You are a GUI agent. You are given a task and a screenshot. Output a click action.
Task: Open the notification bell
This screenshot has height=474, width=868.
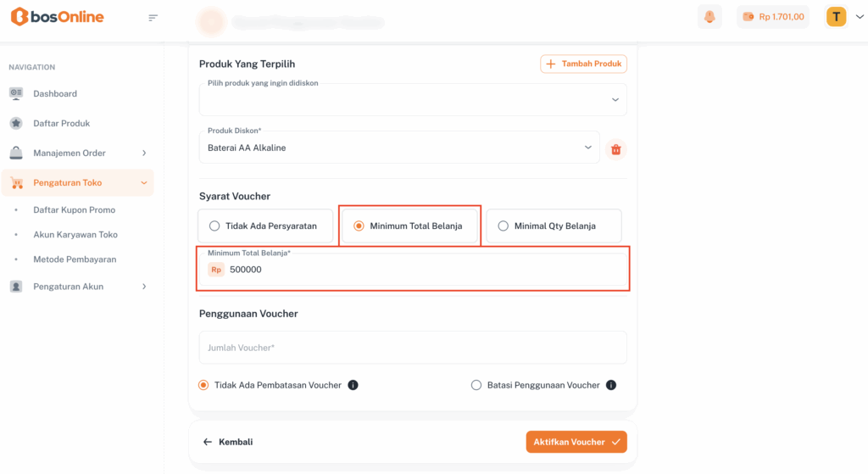(709, 17)
